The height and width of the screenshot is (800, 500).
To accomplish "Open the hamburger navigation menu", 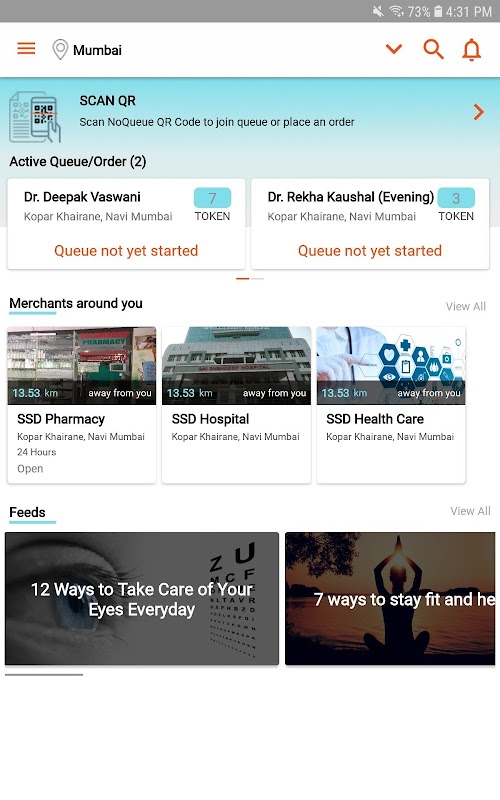I will (x=27, y=49).
